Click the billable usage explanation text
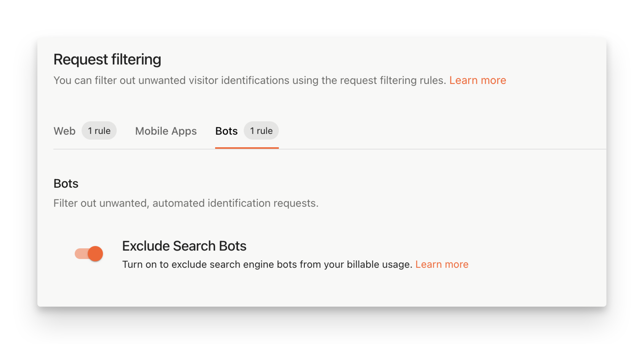Viewport: 644px width, 344px height. pyautogui.click(x=267, y=264)
